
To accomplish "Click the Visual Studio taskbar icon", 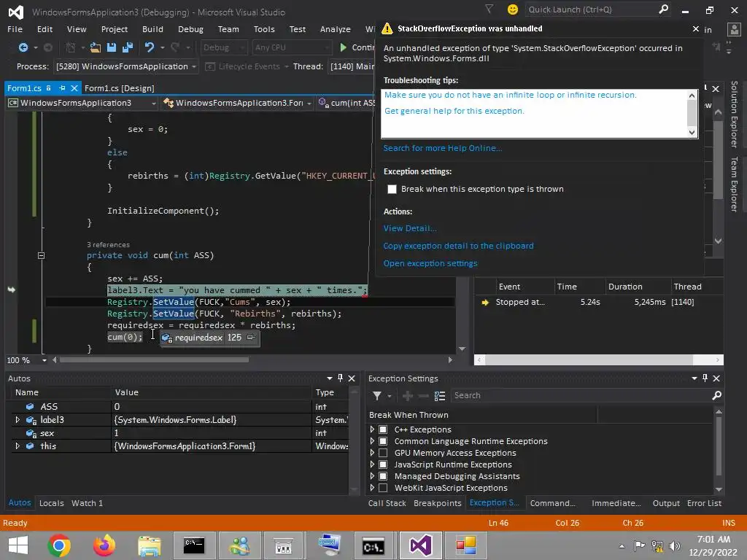I will 421,545.
